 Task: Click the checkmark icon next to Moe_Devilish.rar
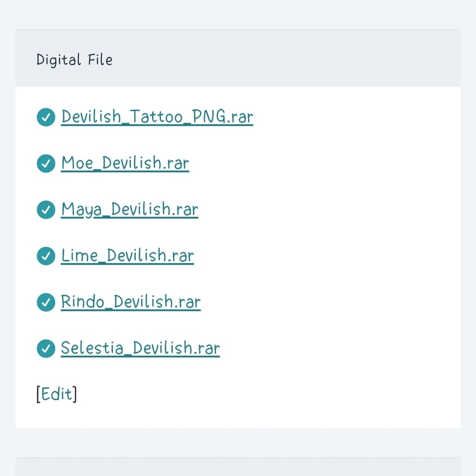(46, 164)
